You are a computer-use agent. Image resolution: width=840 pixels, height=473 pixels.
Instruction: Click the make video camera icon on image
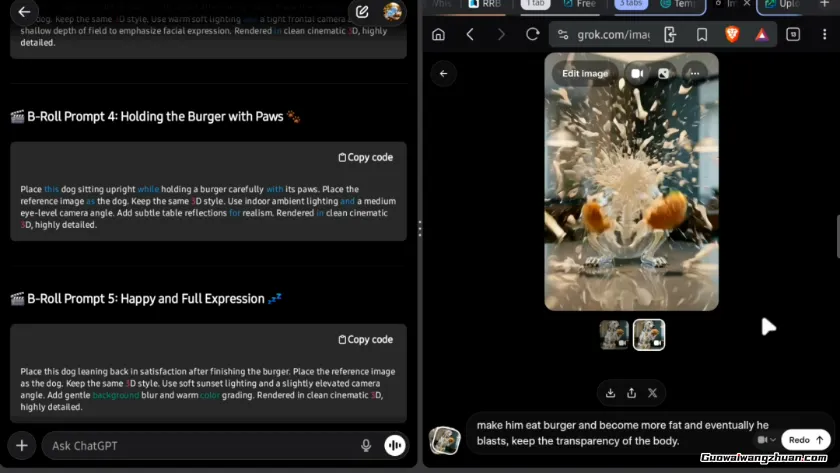(637, 73)
